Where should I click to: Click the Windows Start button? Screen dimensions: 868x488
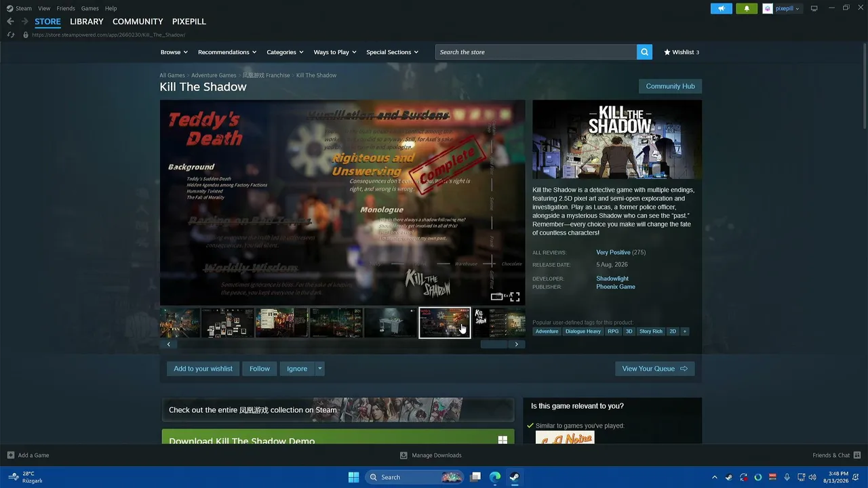[353, 477]
